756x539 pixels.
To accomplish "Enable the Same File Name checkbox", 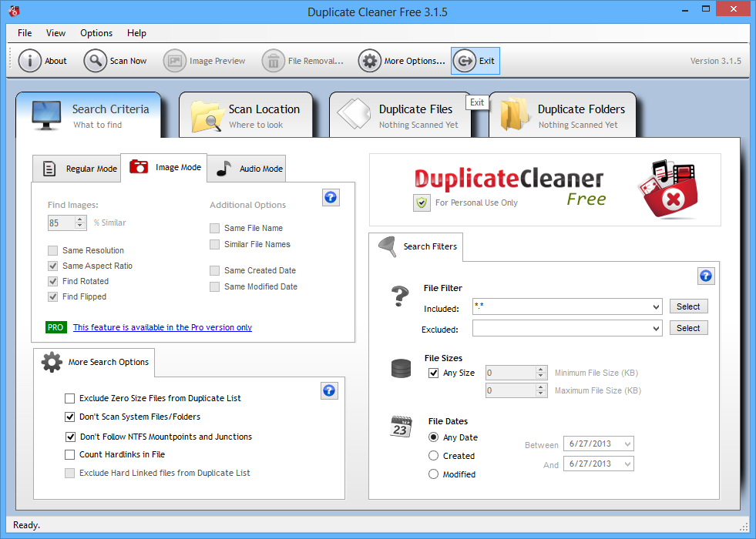I will pos(214,228).
